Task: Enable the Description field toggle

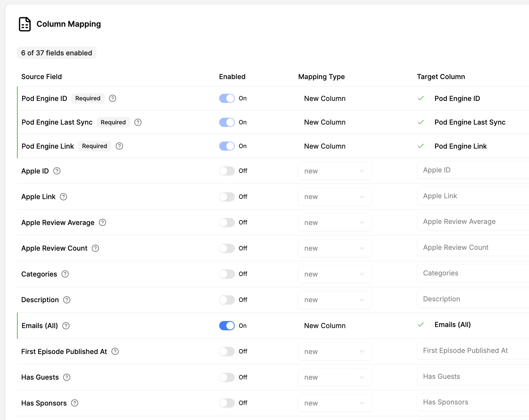Action: click(x=227, y=300)
